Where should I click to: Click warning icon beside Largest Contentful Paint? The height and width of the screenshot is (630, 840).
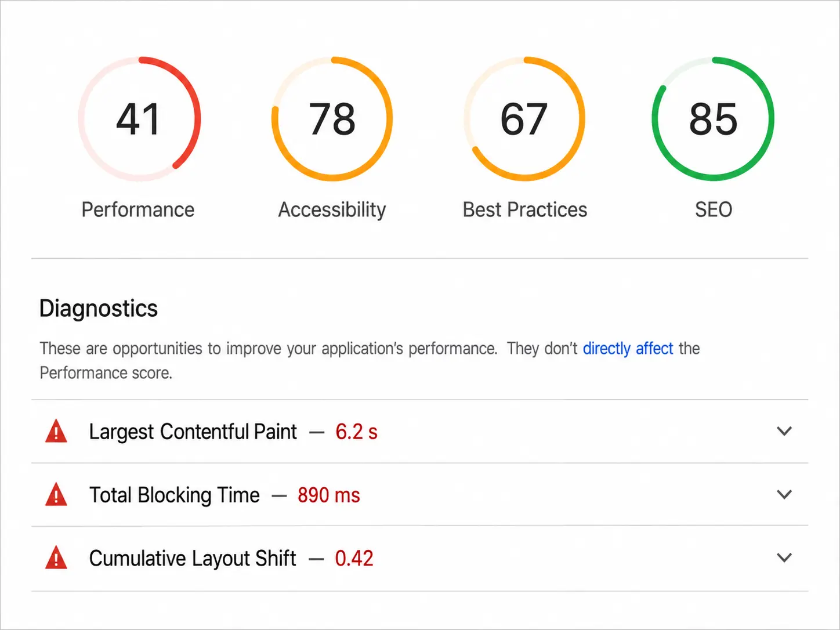56,432
